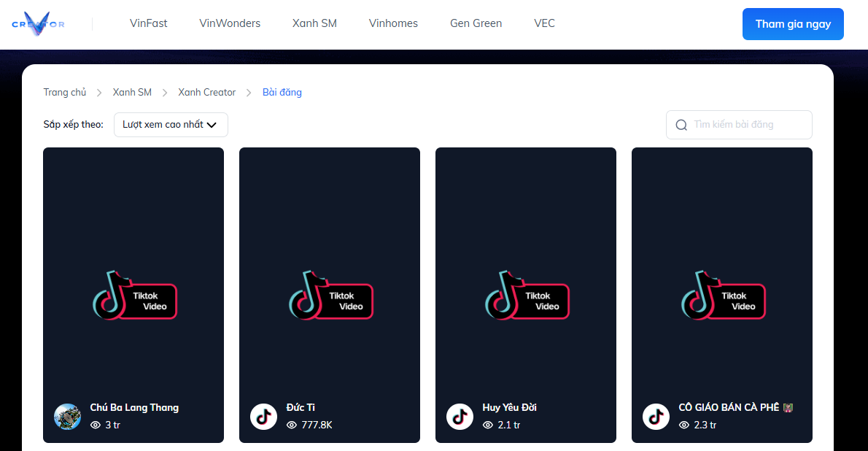This screenshot has width=868, height=451.
Task: Click the chevron arrow in the sort dropdown
Action: (x=212, y=125)
